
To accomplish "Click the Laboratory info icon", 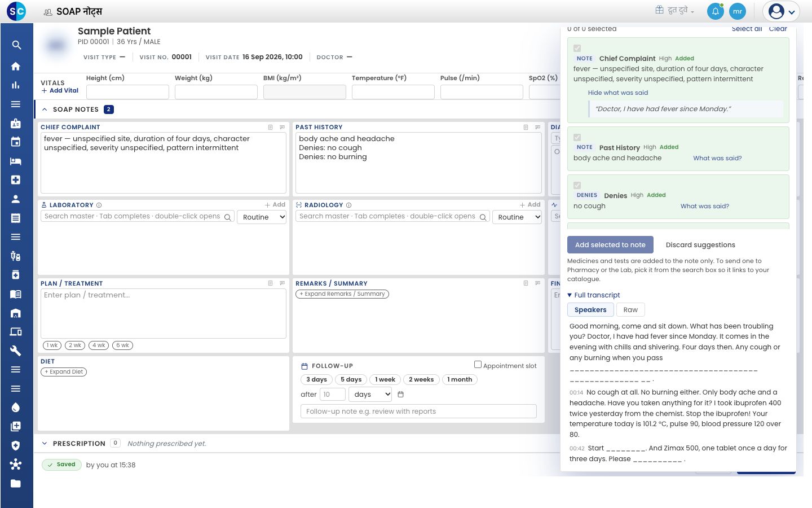I will 99,205.
